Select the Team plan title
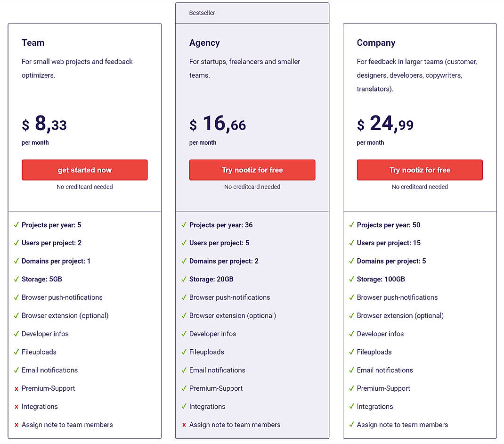504x444 pixels. coord(33,42)
